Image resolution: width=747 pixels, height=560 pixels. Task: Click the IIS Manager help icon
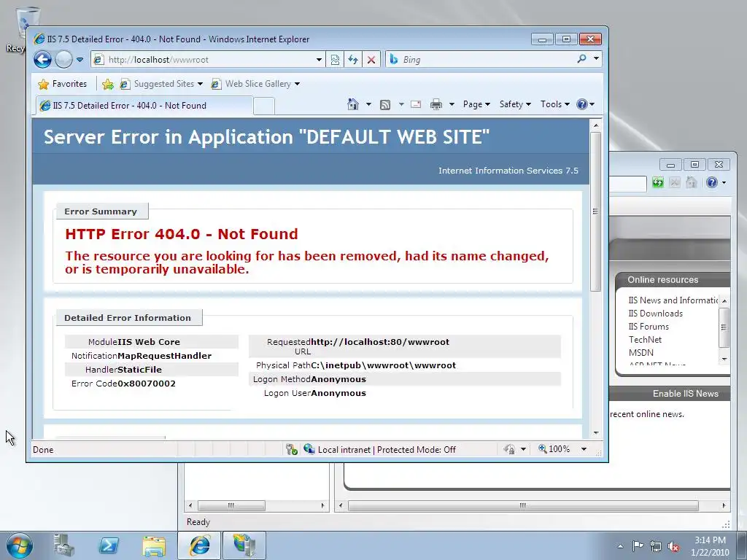pyautogui.click(x=712, y=182)
